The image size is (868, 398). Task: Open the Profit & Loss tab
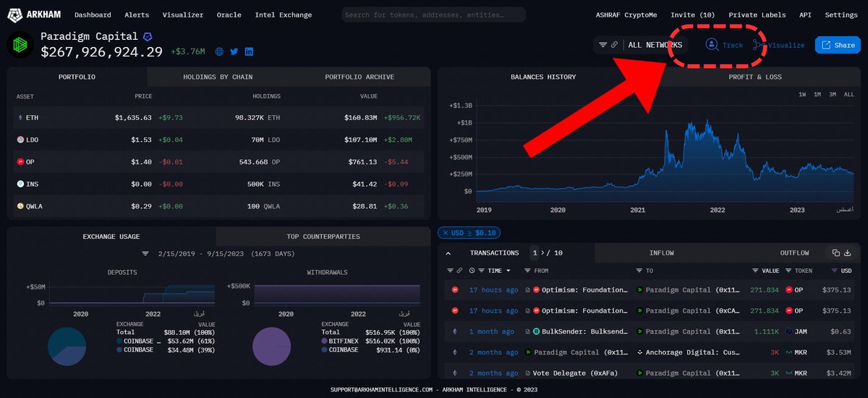click(755, 77)
